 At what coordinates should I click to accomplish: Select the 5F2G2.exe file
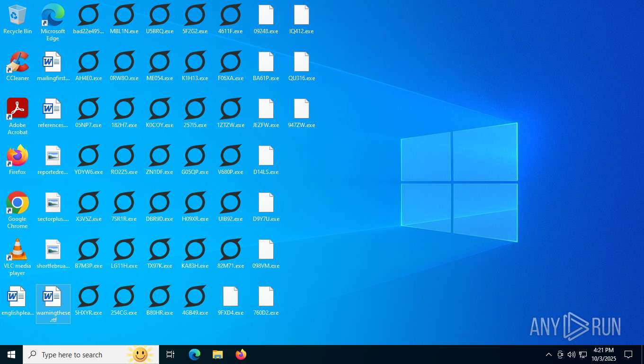pyautogui.click(x=195, y=19)
